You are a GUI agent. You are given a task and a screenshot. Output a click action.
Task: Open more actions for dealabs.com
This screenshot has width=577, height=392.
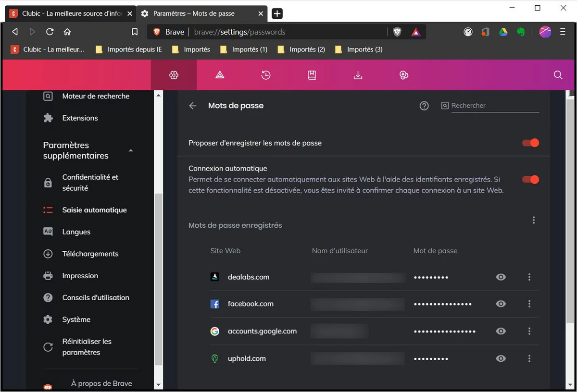(529, 277)
